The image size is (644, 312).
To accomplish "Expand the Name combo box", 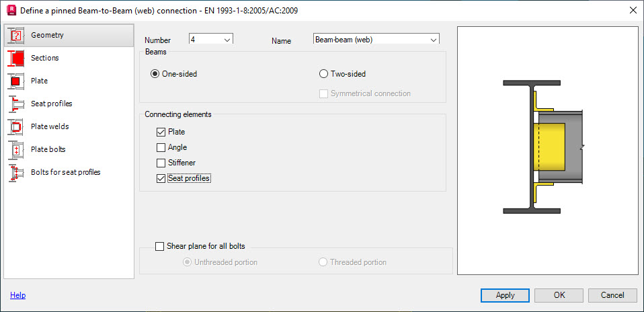I will tap(433, 40).
